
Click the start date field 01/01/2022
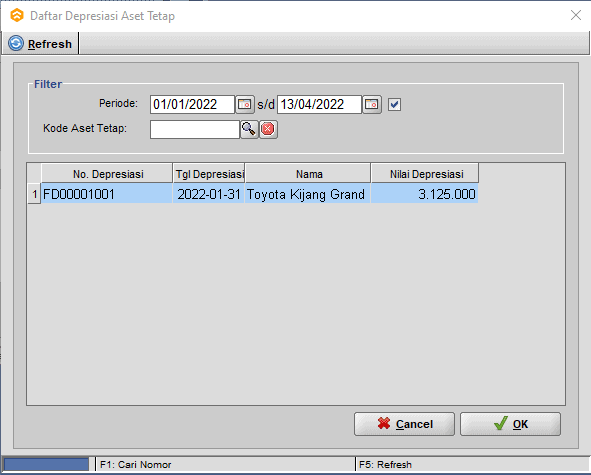click(x=192, y=104)
